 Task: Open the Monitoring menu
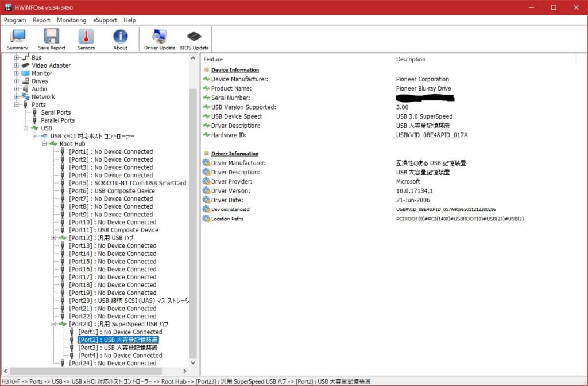[x=71, y=20]
